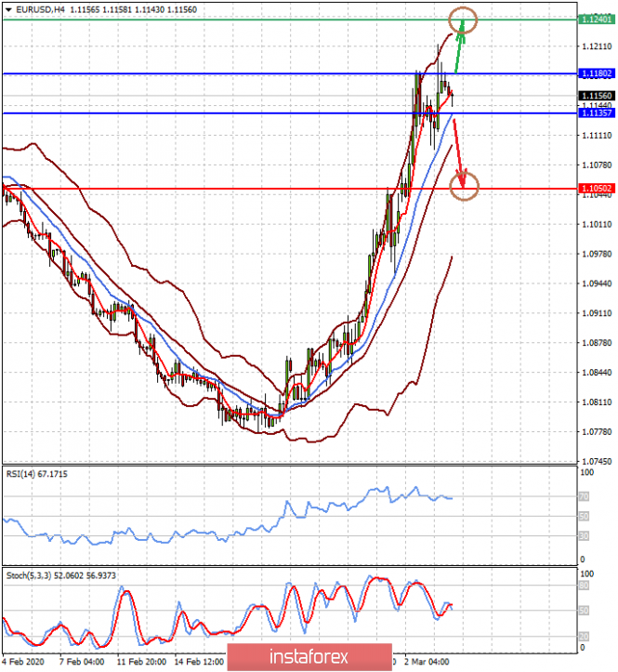Select the 4 Feb 2020 date label

point(23,662)
